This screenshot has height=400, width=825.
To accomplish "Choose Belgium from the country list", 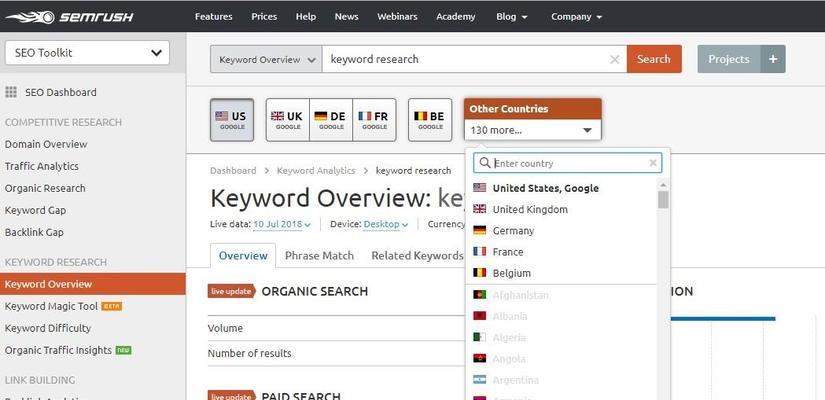I will (561, 273).
